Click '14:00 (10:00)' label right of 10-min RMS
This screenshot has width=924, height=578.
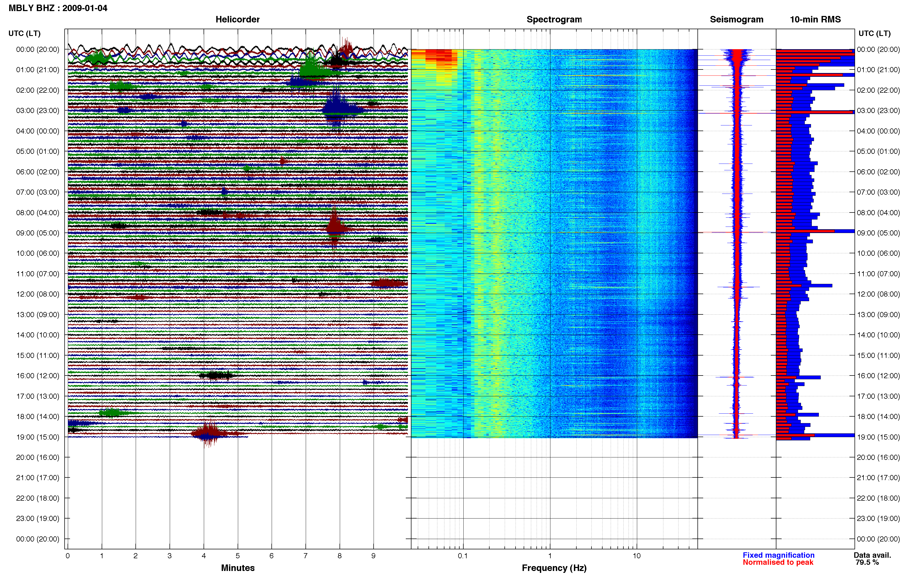(878, 335)
